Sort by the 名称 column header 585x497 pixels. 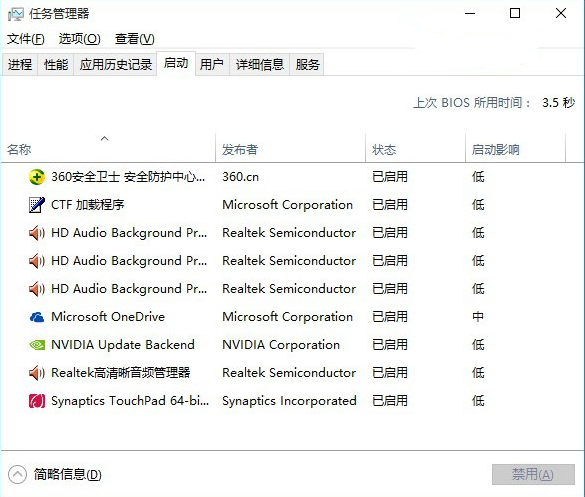pyautogui.click(x=108, y=148)
